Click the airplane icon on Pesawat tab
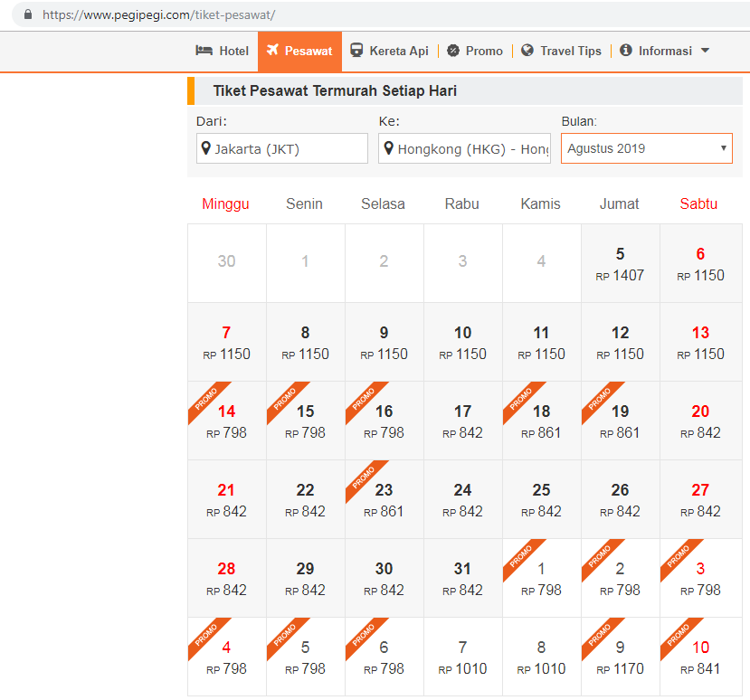This screenshot has width=750, height=700. (272, 51)
